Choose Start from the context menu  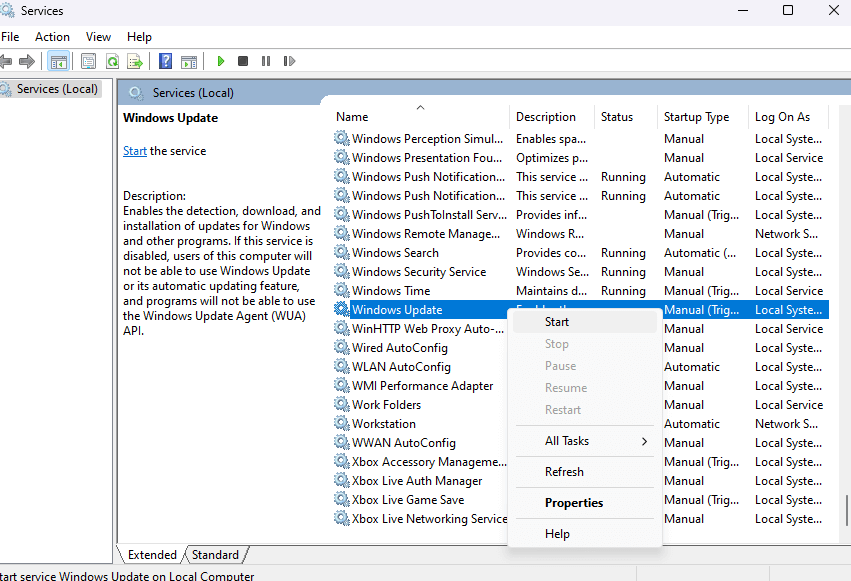pos(557,322)
